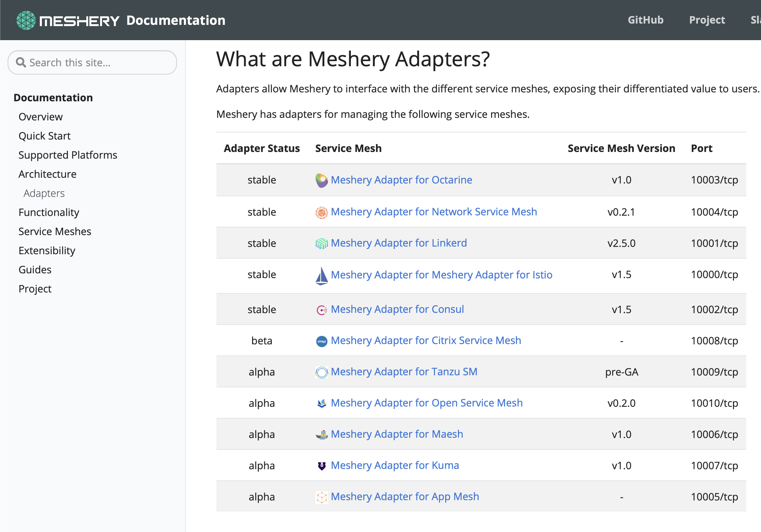Select the Adapters sidebar sub-item
761x532 pixels.
(44, 193)
